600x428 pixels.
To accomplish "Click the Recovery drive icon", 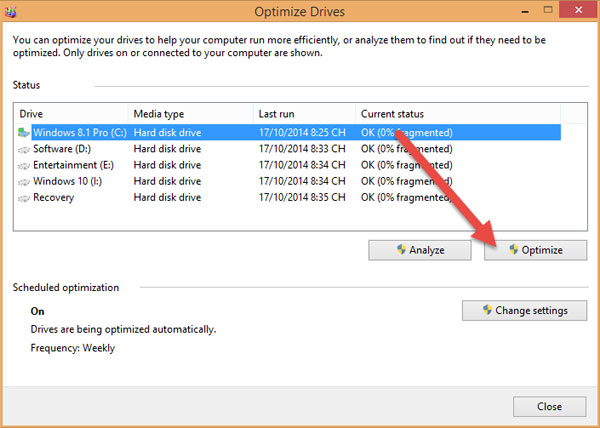I will click(24, 198).
